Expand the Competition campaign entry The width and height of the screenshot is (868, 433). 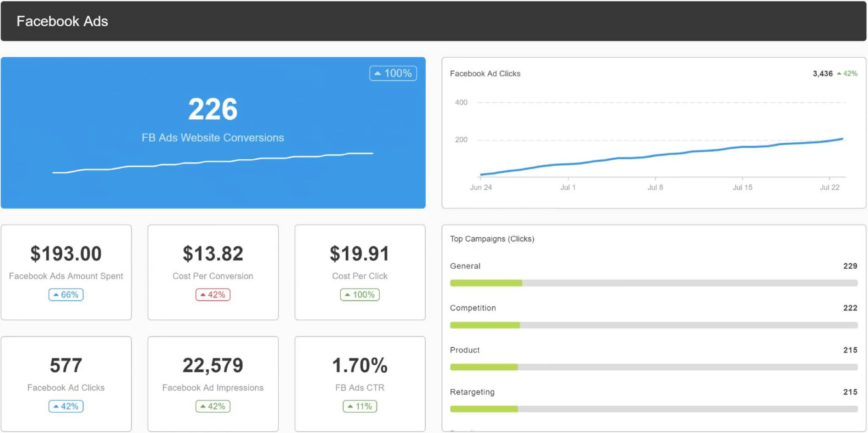[473, 308]
